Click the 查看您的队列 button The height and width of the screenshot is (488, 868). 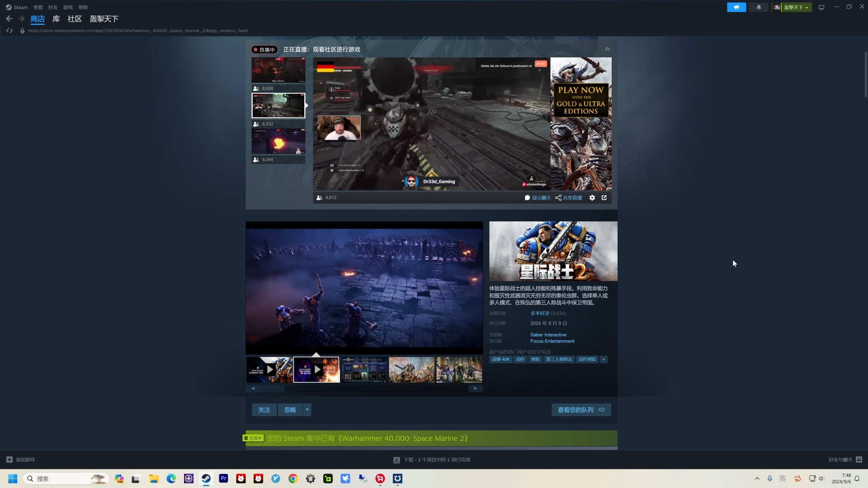581,410
